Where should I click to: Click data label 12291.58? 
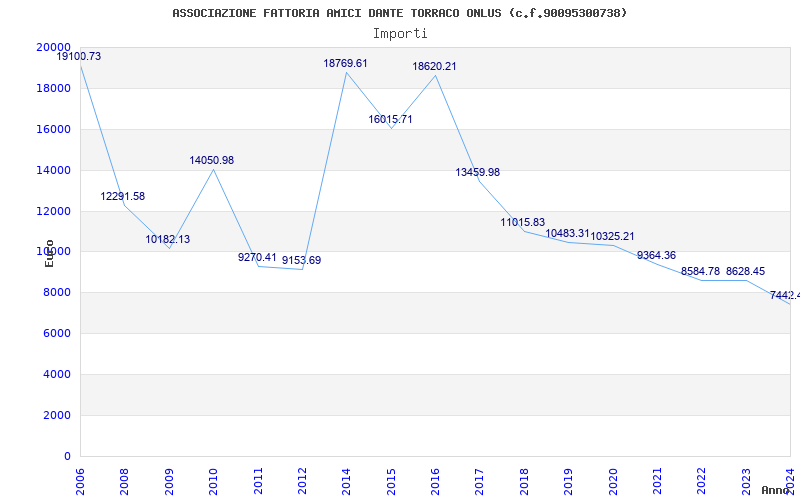(x=122, y=196)
